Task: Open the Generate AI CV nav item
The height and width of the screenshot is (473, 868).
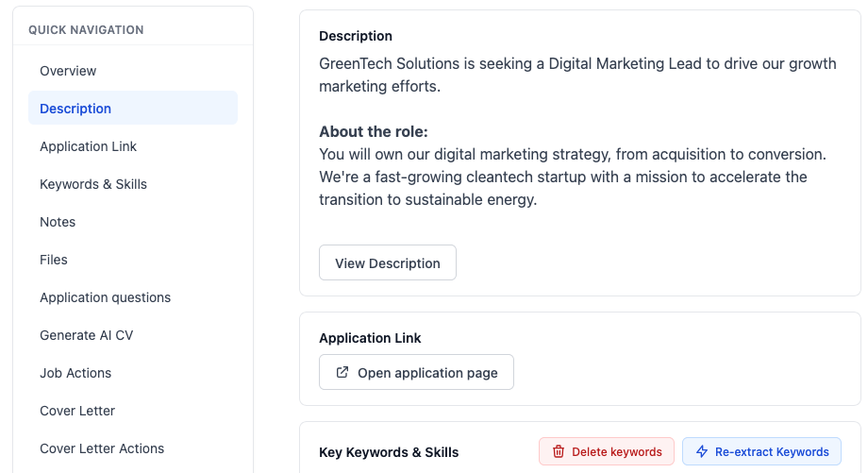Action: (86, 335)
